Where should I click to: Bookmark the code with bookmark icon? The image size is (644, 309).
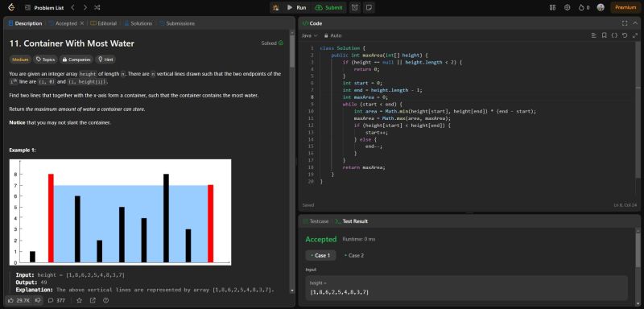click(605, 35)
